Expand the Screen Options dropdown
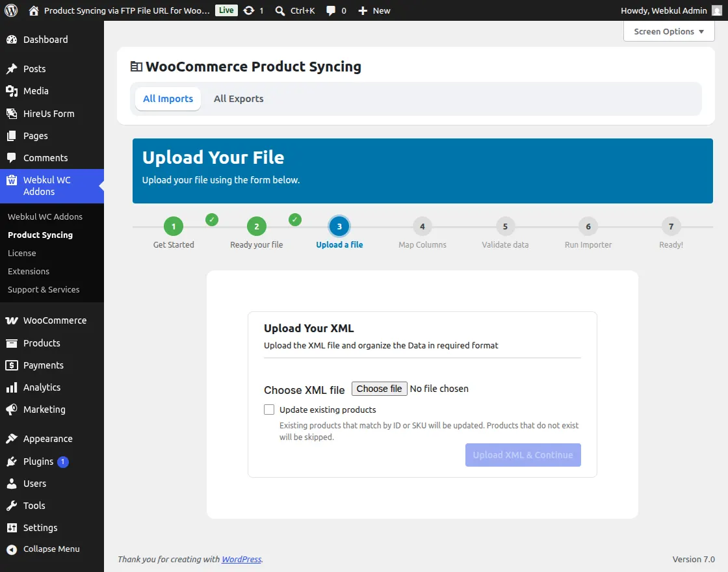The width and height of the screenshot is (728, 572). 669,32
